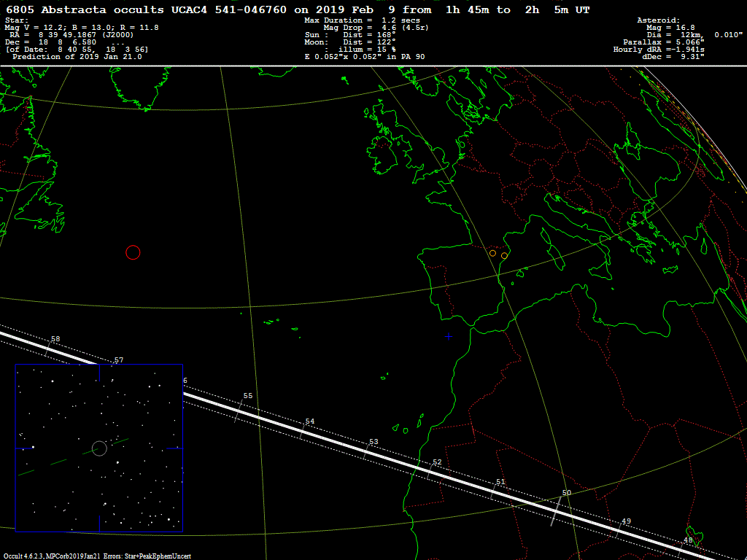Click the thick white tick at minute 50

(x=556, y=510)
